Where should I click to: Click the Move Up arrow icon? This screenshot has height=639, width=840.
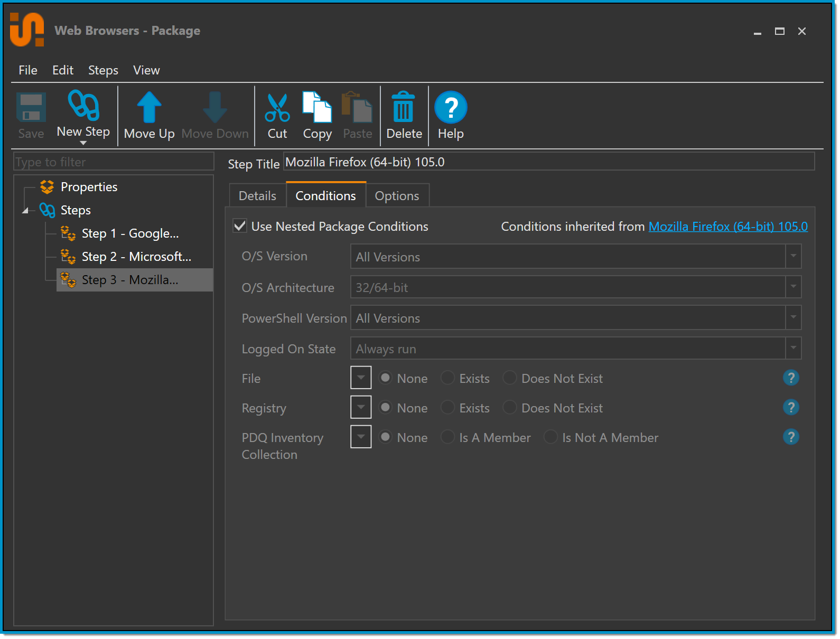click(150, 107)
